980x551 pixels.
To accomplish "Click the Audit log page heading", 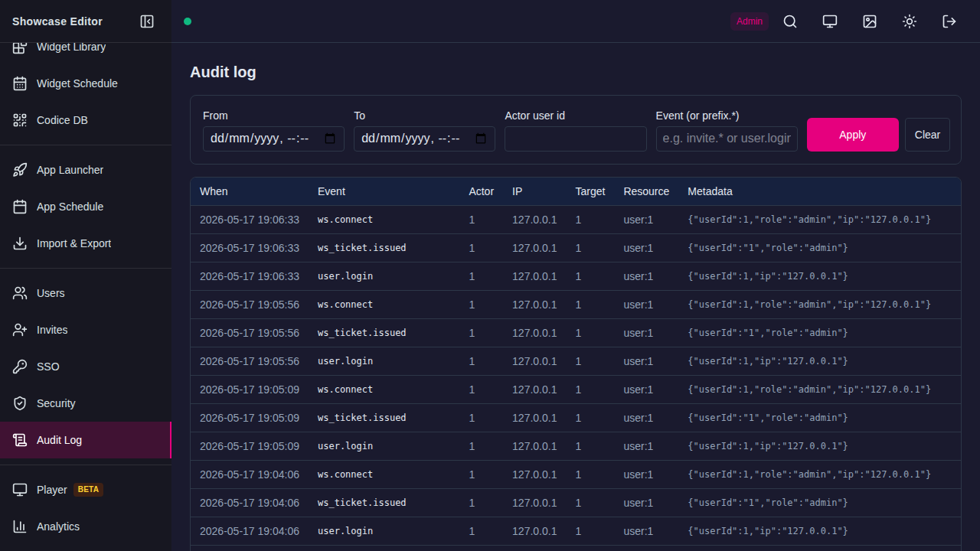I will (x=223, y=72).
